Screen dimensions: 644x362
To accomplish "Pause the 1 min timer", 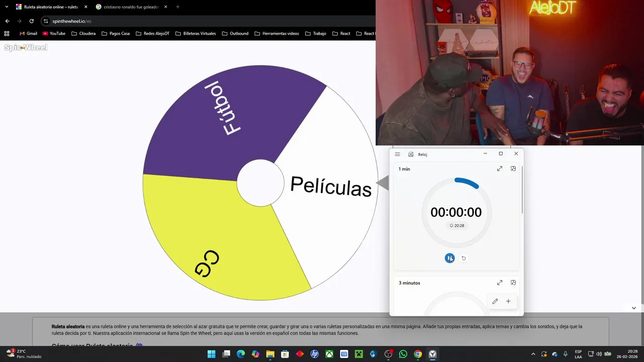I will [450, 258].
